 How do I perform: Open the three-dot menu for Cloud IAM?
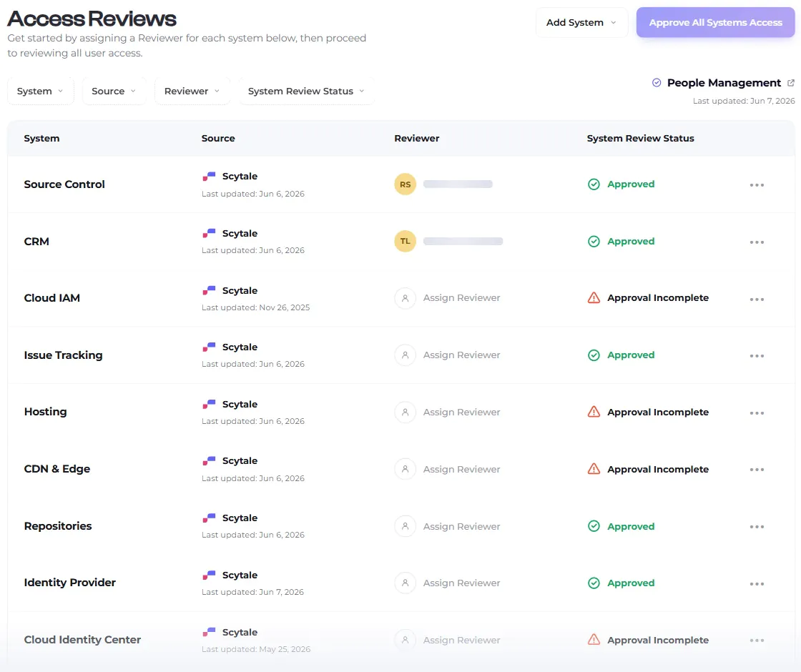[x=757, y=300]
